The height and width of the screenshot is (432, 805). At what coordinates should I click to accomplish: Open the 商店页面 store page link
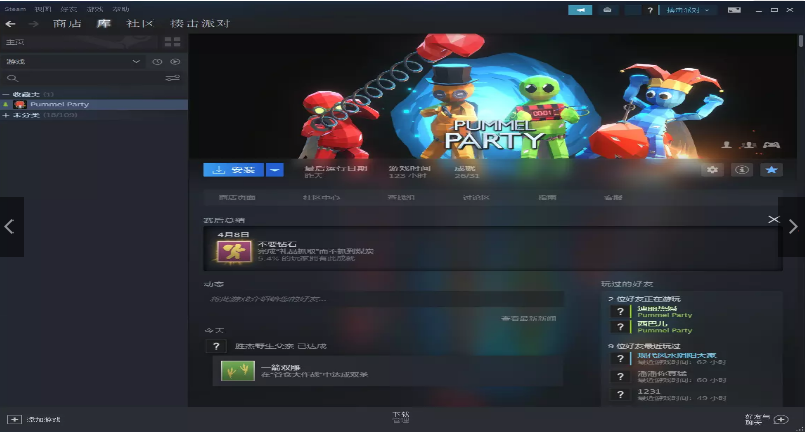click(x=237, y=197)
